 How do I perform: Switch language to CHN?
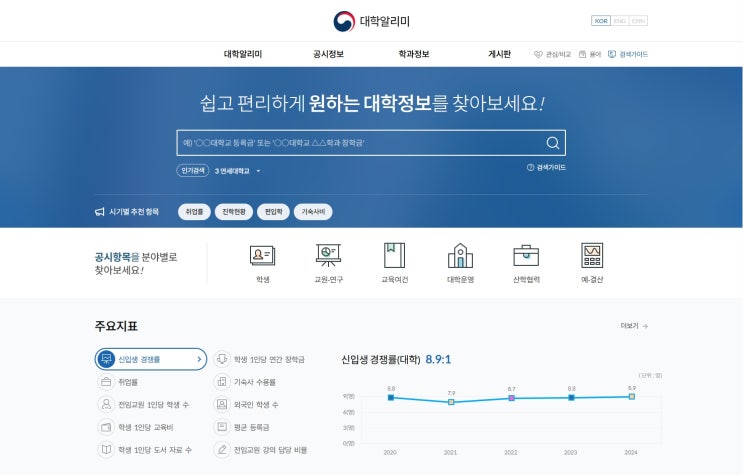click(x=638, y=21)
